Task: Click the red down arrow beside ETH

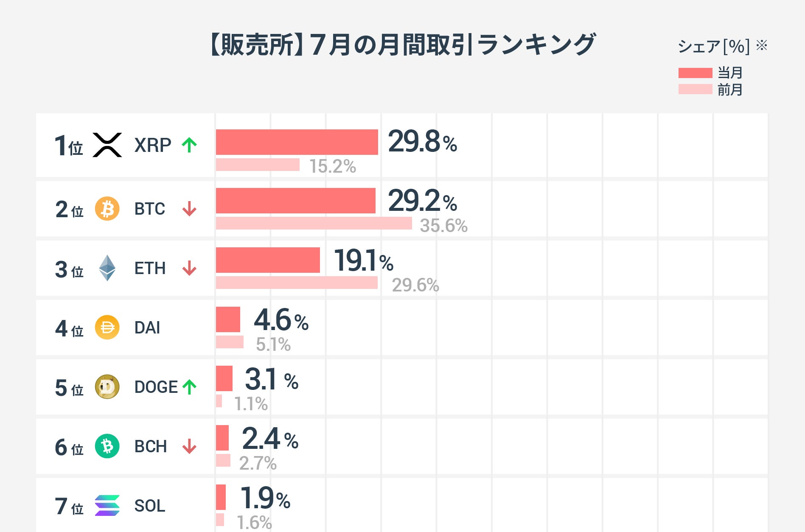Action: click(189, 268)
